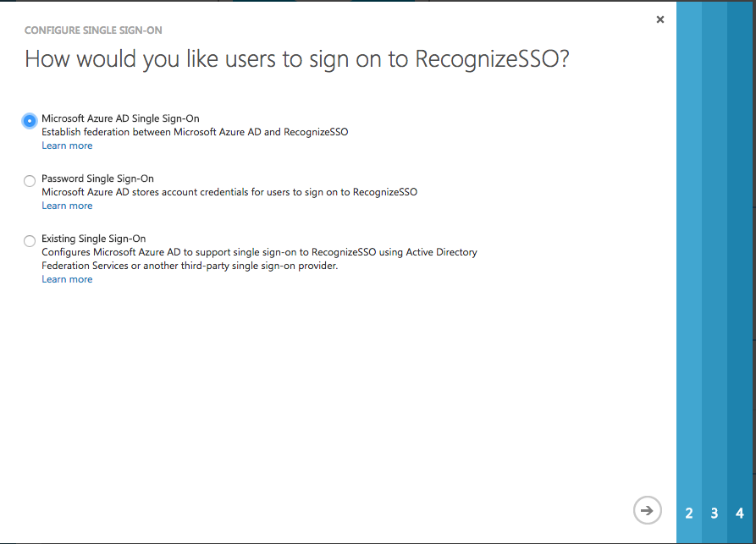Go to wizard step 3
The width and height of the screenshot is (756, 544).
[714, 514]
